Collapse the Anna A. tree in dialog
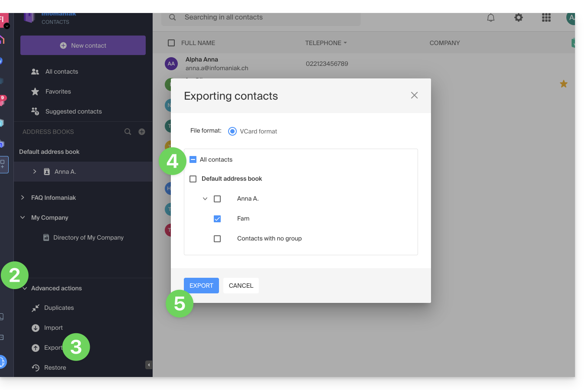 205,199
